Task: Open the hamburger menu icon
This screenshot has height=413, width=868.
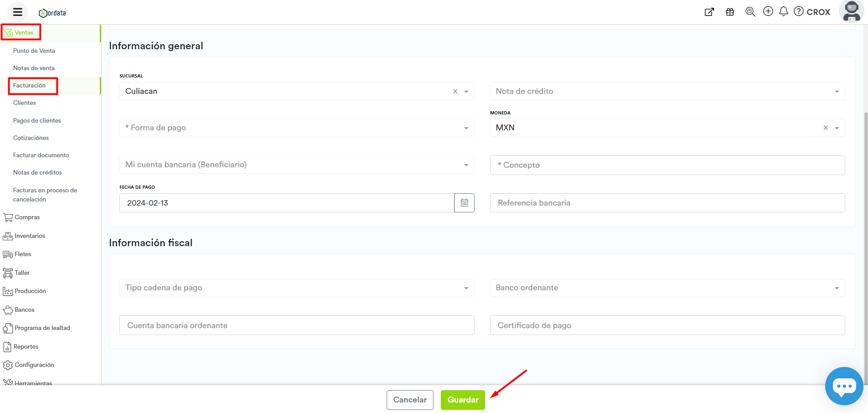Action: [x=18, y=12]
